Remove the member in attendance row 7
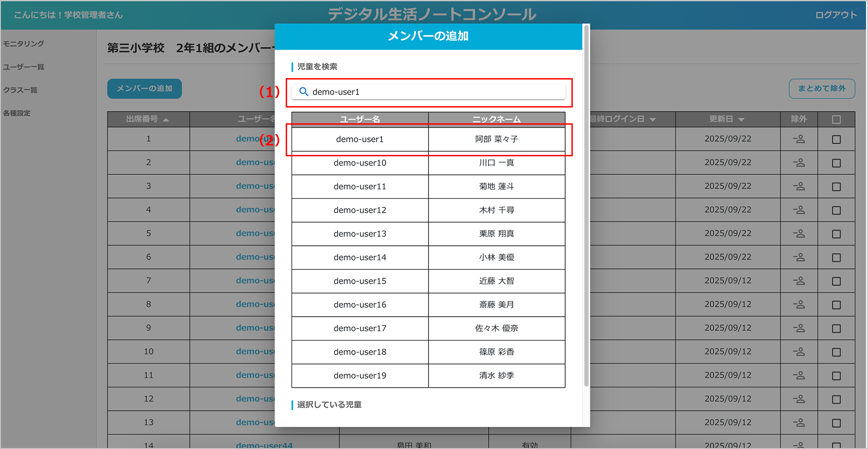868x449 pixels. pos(799,281)
